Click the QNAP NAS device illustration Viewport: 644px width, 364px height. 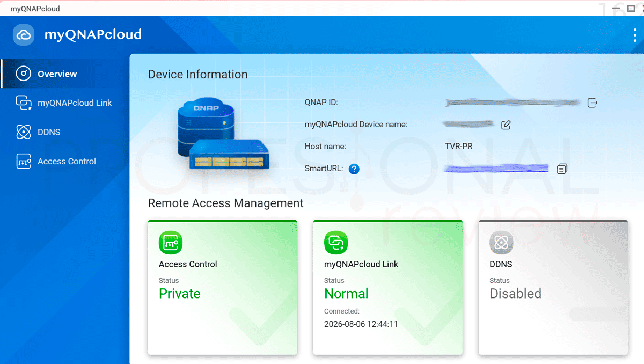pos(223,135)
